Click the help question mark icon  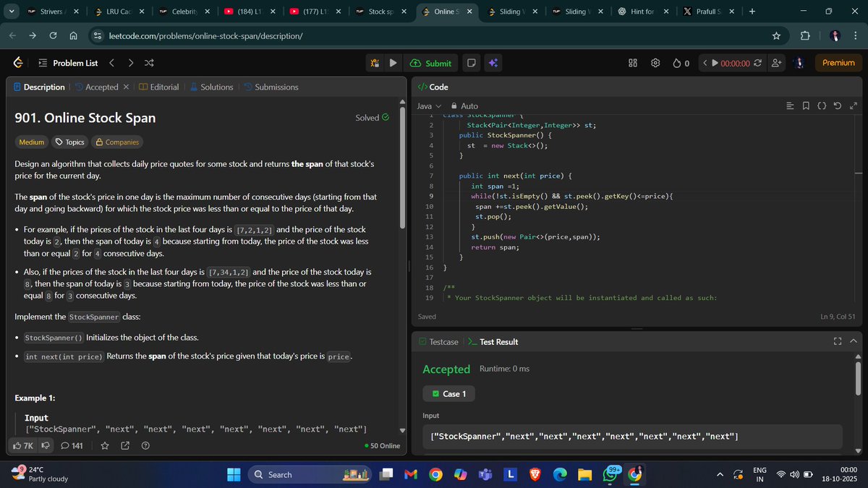click(x=145, y=446)
